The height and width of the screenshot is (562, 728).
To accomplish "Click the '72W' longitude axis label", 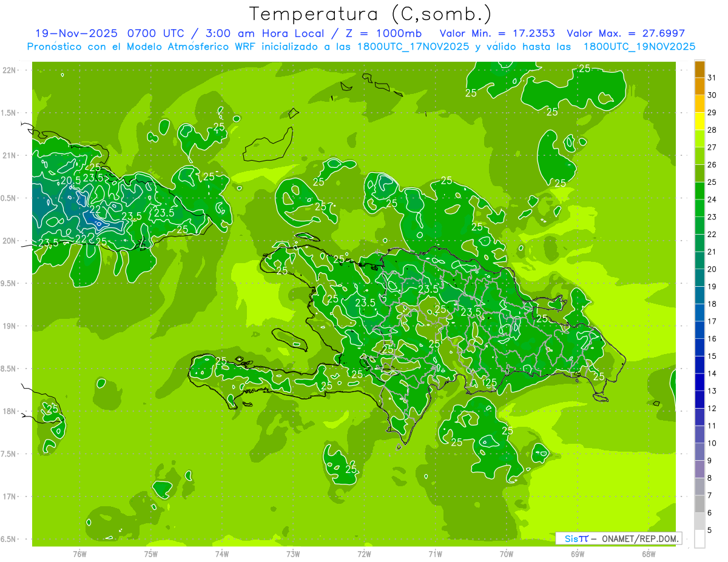I will 364,554.
